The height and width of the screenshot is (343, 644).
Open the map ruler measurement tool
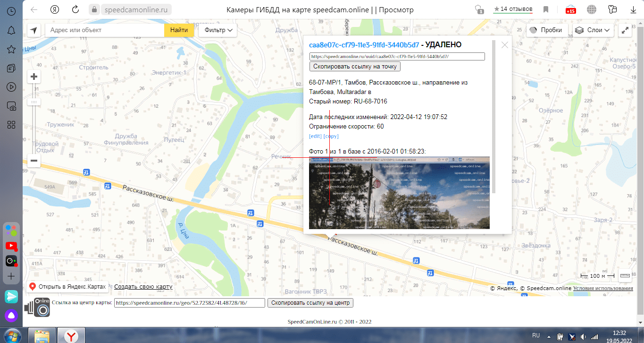[625, 275]
